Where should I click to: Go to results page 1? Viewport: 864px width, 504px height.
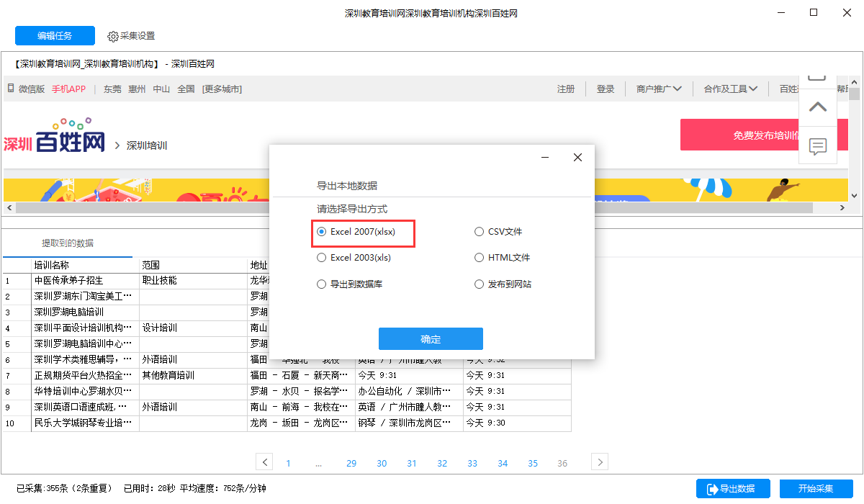(x=288, y=463)
